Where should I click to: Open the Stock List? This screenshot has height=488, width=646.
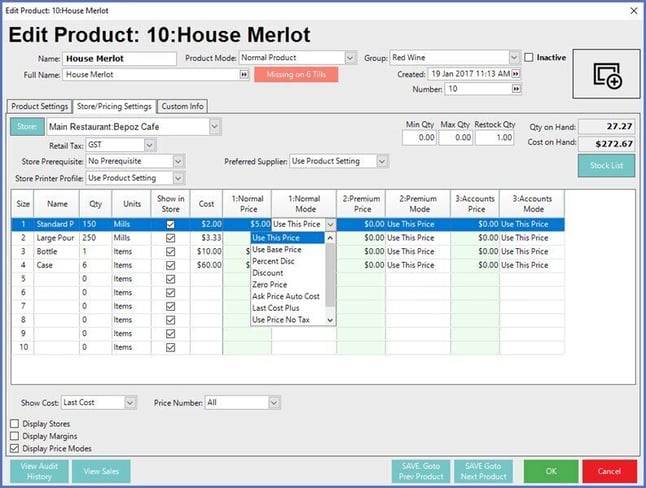pos(605,166)
